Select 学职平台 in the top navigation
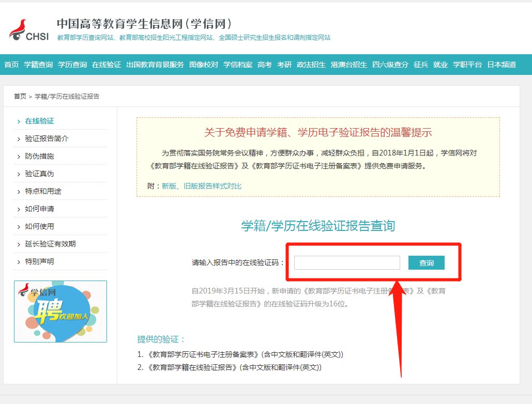This screenshot has height=404, width=532. 467,65
